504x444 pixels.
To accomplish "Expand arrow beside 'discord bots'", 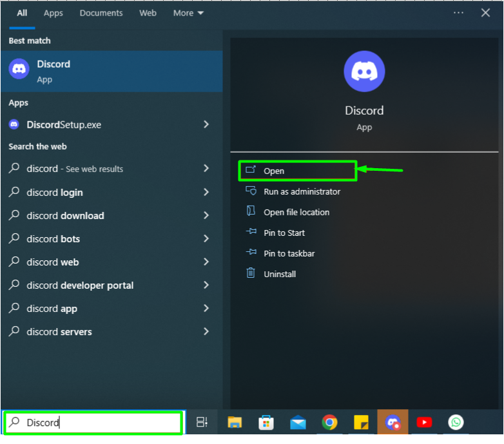I will click(x=206, y=238).
